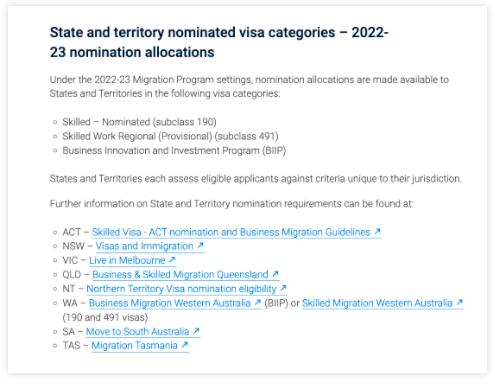Click external-link arrow after Skilled Migration Western Australia

[x=459, y=302]
